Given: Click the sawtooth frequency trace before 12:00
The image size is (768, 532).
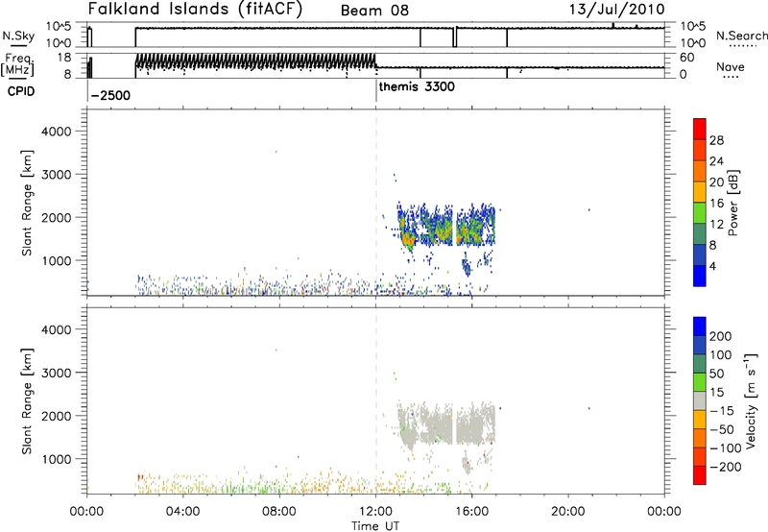Looking at the screenshot, I should point(255,61).
